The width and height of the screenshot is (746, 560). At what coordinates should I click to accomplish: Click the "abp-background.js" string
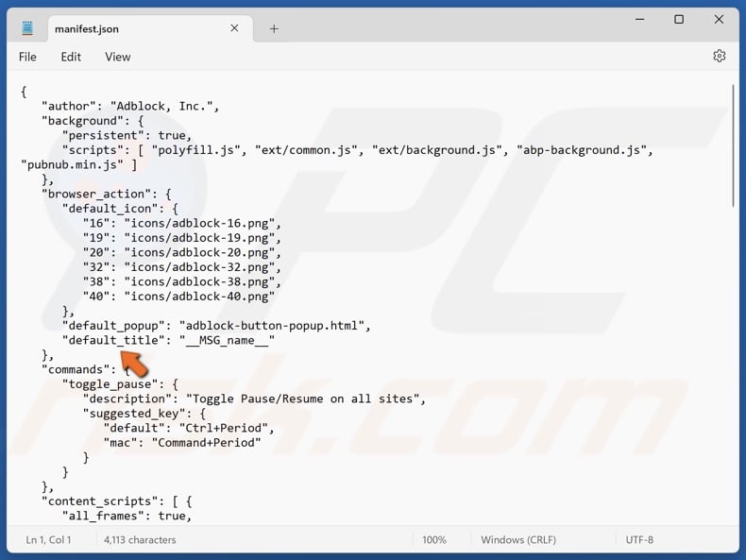pos(582,150)
